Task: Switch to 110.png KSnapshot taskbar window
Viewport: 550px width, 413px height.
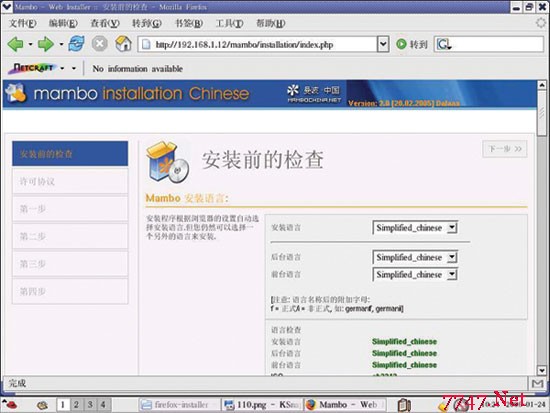Action: click(261, 405)
